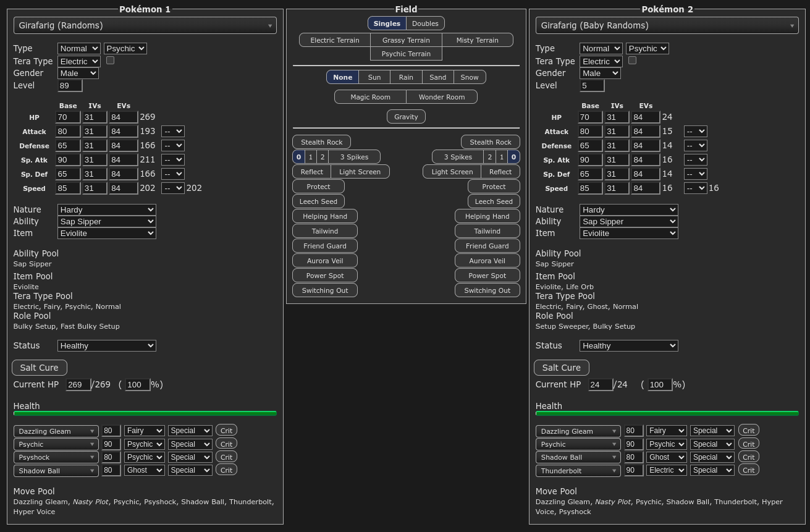
Task: Open Pokémon 1 Gender dropdown
Action: (78, 73)
